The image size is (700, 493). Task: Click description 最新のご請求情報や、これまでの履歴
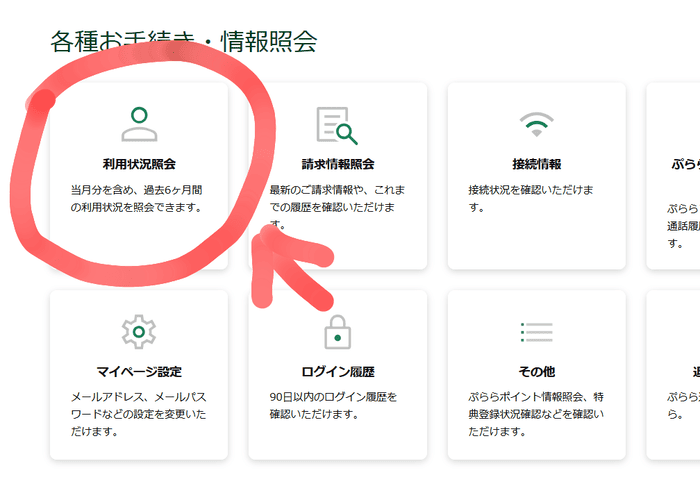click(337, 207)
